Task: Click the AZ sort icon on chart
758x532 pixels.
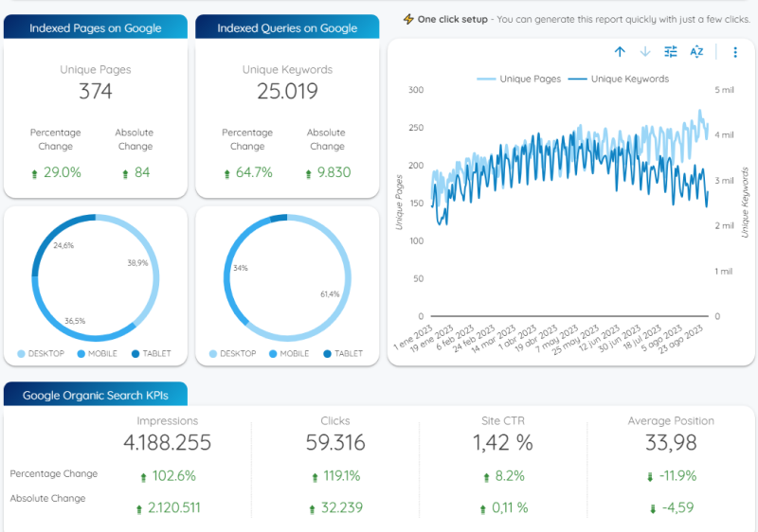Action: coord(696,52)
